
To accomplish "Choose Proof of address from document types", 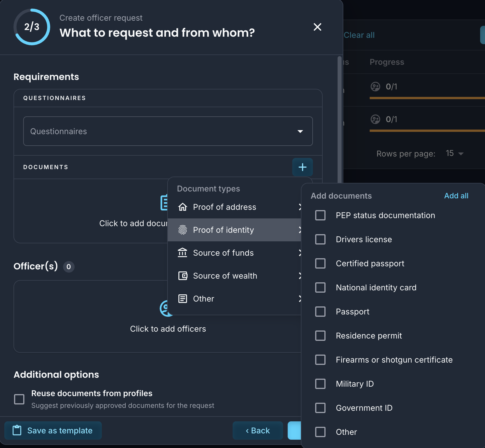I will click(x=234, y=207).
